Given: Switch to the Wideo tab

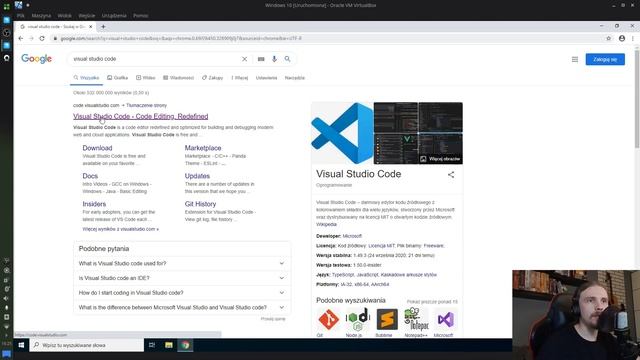Looking at the screenshot, I should (146, 78).
